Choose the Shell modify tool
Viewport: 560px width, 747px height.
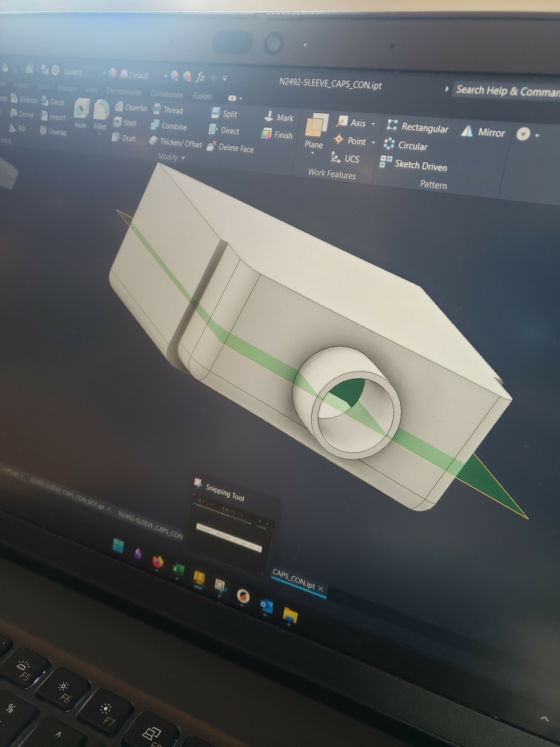(125, 123)
